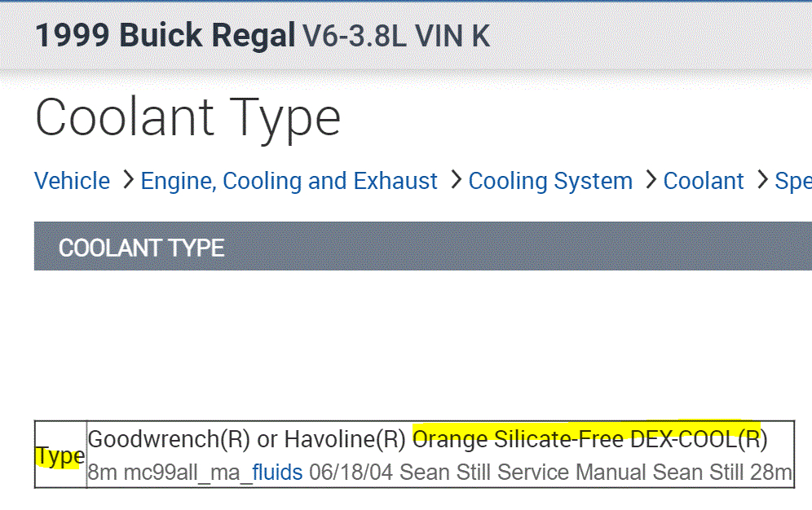The image size is (812, 510).
Task: Click chevron arrow after Coolant breadcrumb
Action: point(761,180)
